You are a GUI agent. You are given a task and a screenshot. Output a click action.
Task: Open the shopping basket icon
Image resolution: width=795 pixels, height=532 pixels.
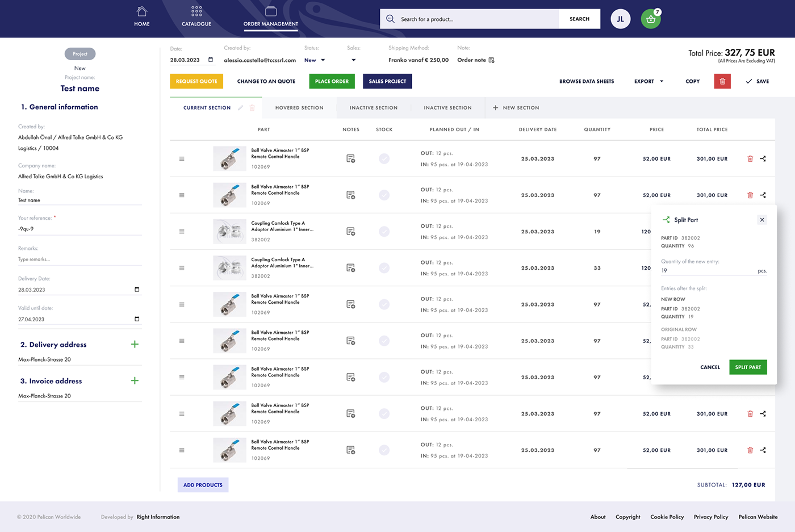click(x=651, y=19)
